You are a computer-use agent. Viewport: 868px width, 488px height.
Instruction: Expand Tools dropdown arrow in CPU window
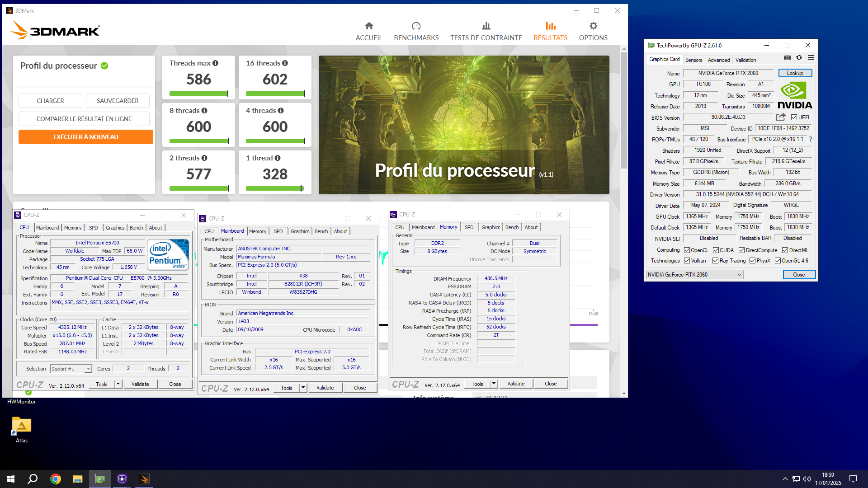coord(118,384)
